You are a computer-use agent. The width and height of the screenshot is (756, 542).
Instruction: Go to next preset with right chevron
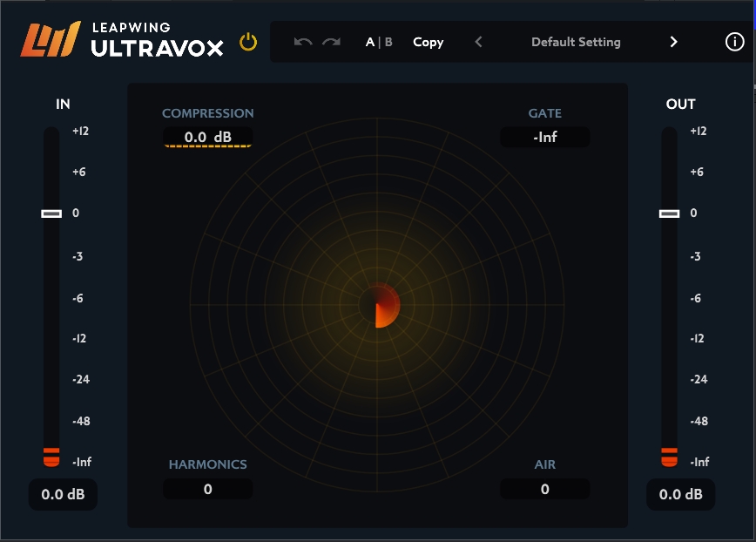click(x=673, y=42)
